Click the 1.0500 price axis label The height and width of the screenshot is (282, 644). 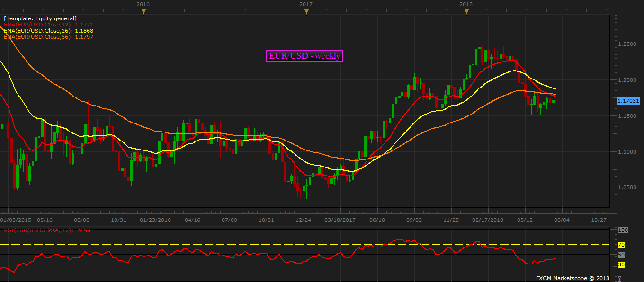[626, 187]
